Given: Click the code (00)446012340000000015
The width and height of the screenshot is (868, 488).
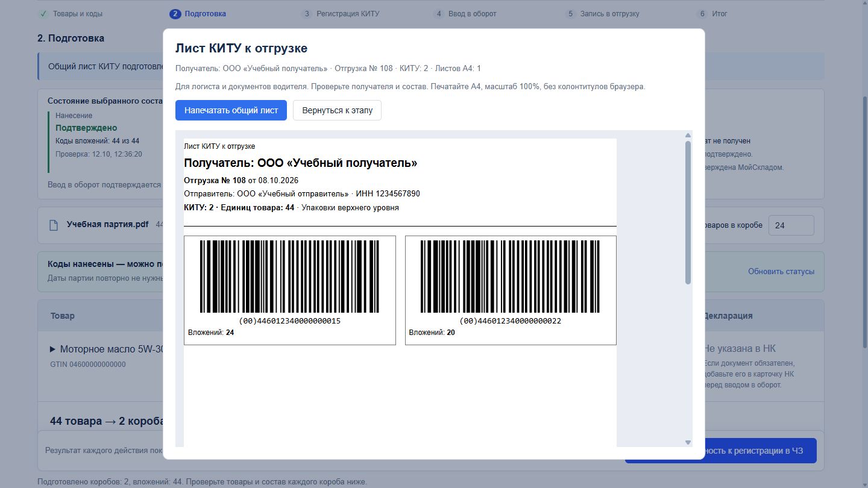Looking at the screenshot, I should (290, 321).
